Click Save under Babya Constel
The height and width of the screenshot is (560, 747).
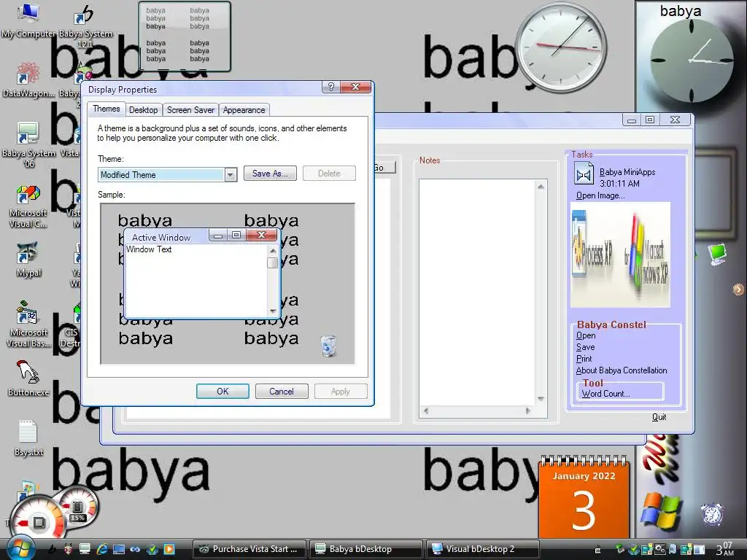point(585,347)
